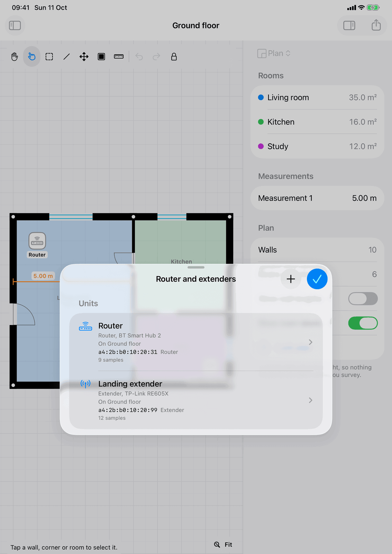392x554 pixels.
Task: Click the battery status icon
Action: point(373,7)
